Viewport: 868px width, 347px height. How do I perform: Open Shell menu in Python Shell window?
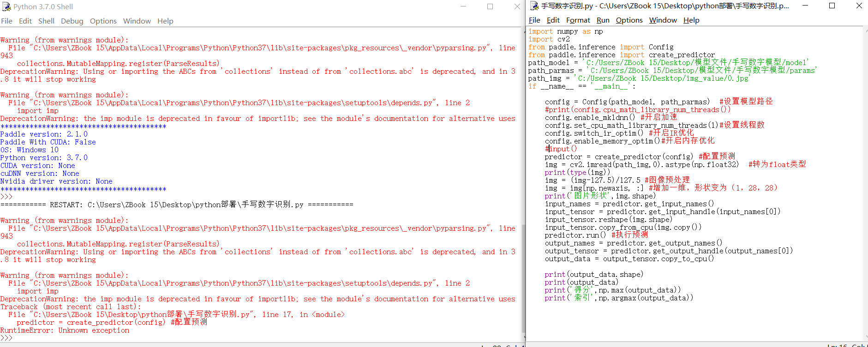pos(46,21)
